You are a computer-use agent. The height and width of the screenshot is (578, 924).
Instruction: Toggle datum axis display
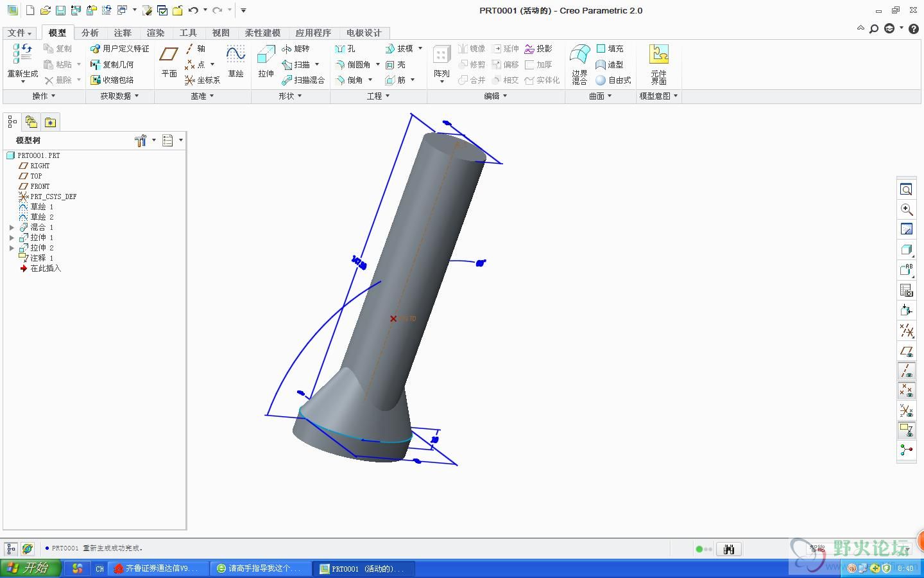pos(906,371)
